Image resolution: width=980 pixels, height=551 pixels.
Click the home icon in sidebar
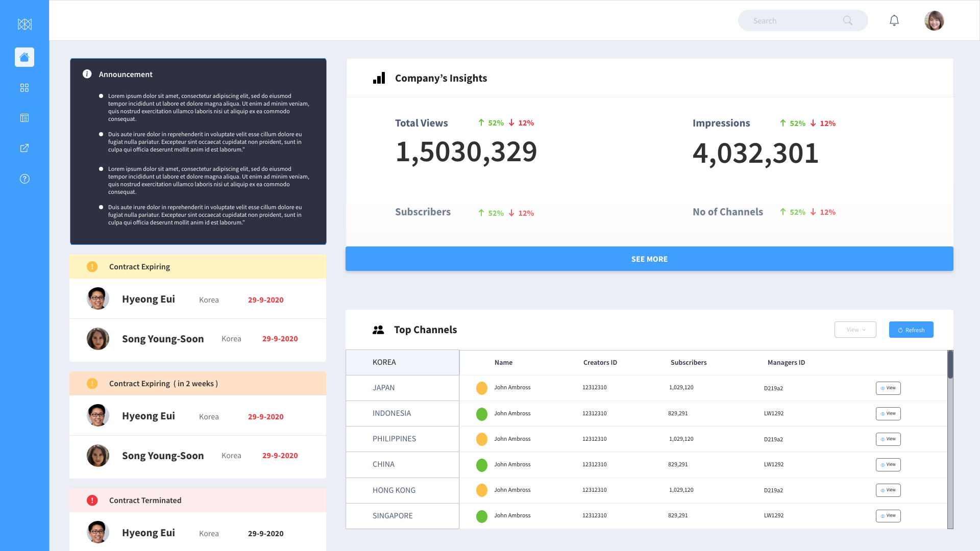pyautogui.click(x=24, y=57)
